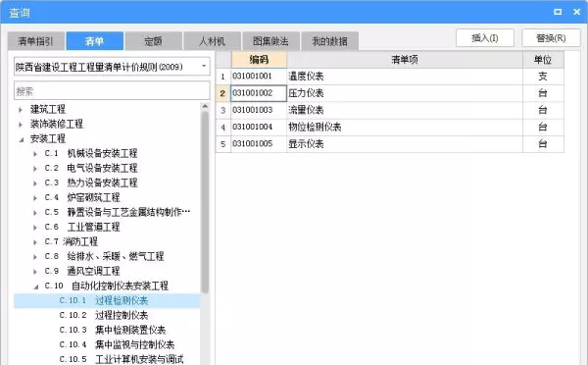Viewport: 588px width, 365px height.
Task: Expand the C.8 给排水、采暖、燃气工程 arrow
Action: [35, 257]
